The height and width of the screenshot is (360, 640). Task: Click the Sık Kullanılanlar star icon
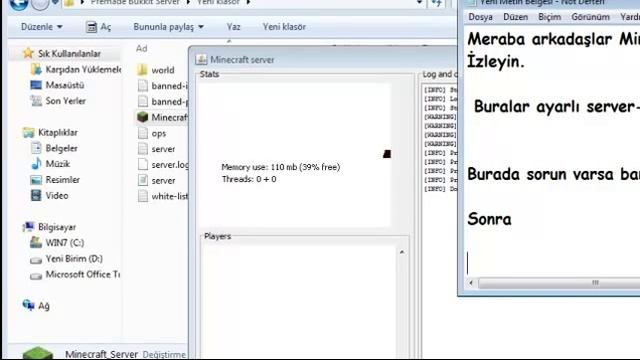(x=28, y=53)
